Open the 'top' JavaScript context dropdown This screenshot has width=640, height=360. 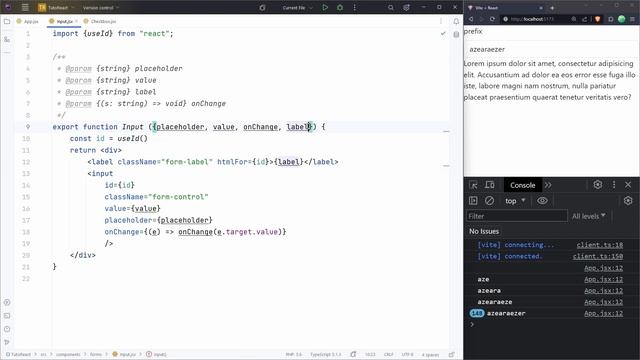[x=515, y=200]
